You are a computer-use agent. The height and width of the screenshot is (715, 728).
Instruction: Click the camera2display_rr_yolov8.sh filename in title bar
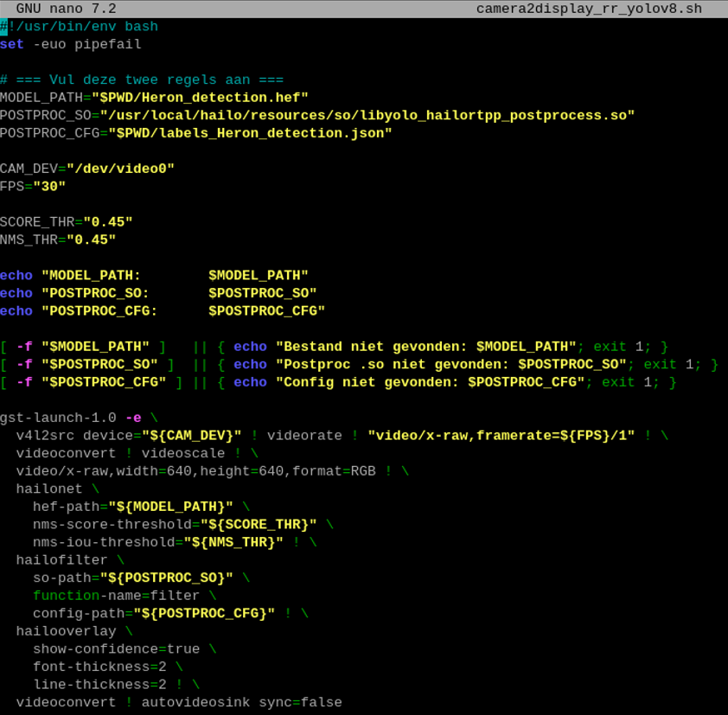click(589, 9)
